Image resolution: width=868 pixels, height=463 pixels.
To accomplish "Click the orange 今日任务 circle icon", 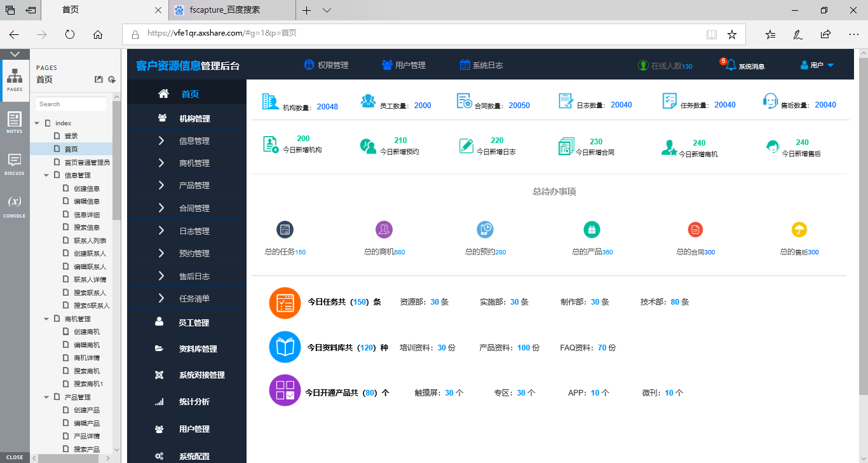I will tap(285, 303).
